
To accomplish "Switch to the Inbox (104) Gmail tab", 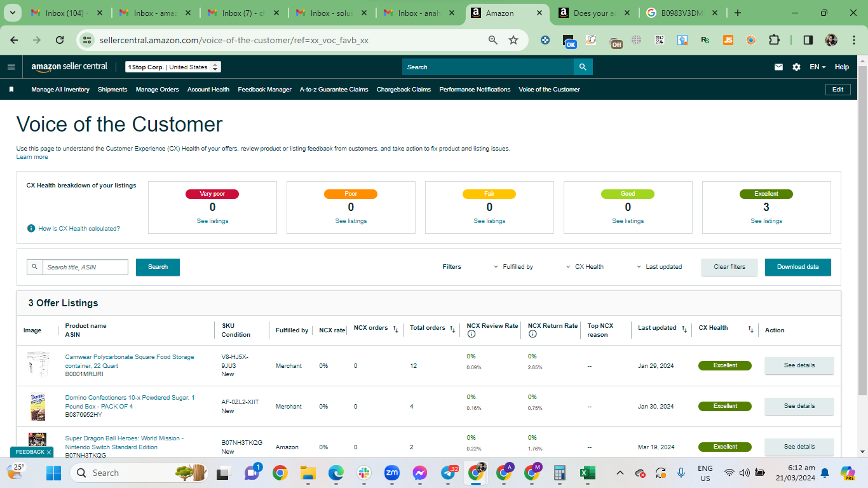I will tap(67, 13).
